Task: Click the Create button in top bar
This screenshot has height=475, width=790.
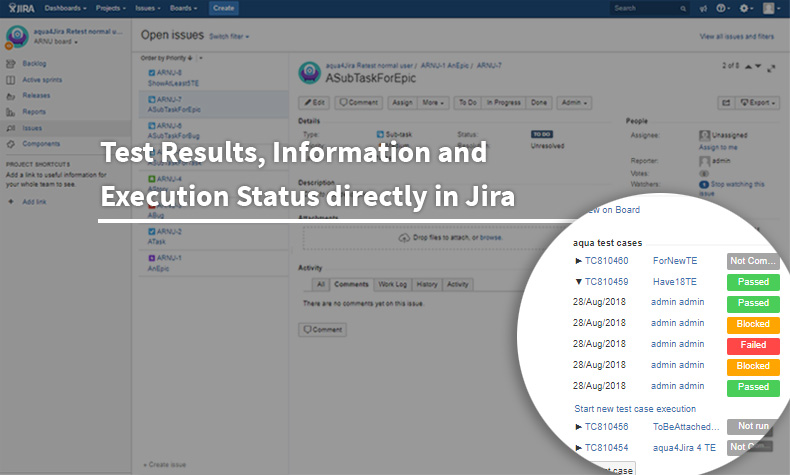Action: pos(224,8)
